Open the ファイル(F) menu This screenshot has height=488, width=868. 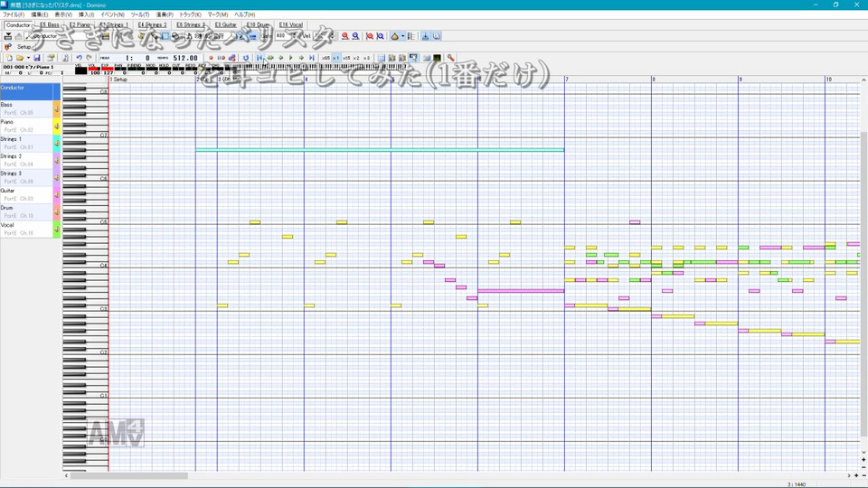14,14
